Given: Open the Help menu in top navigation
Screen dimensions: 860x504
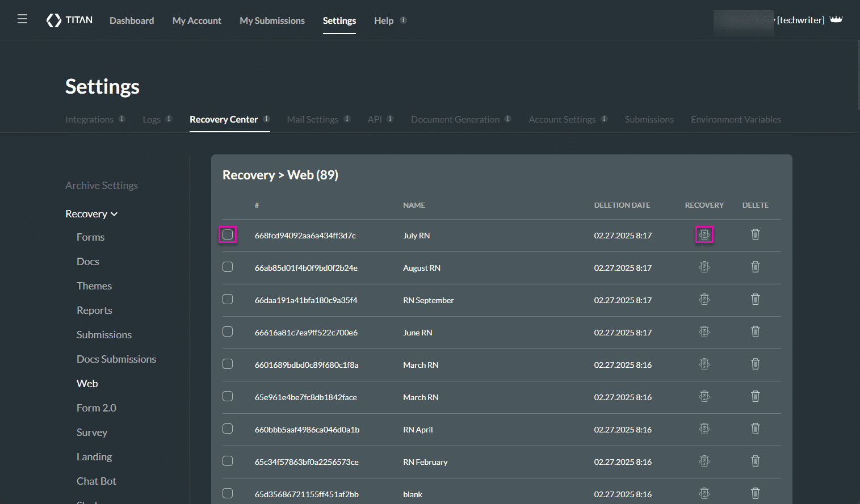Looking at the screenshot, I should [384, 20].
